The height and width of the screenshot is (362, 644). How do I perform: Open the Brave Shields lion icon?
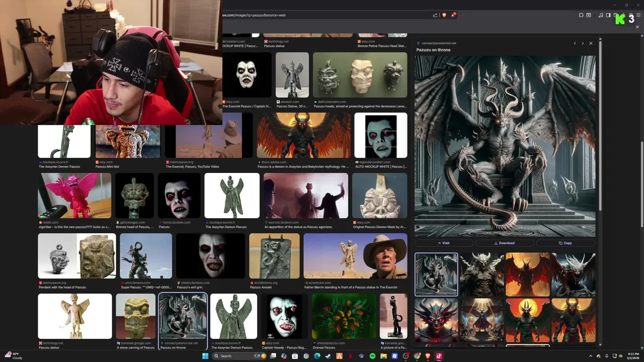(444, 15)
